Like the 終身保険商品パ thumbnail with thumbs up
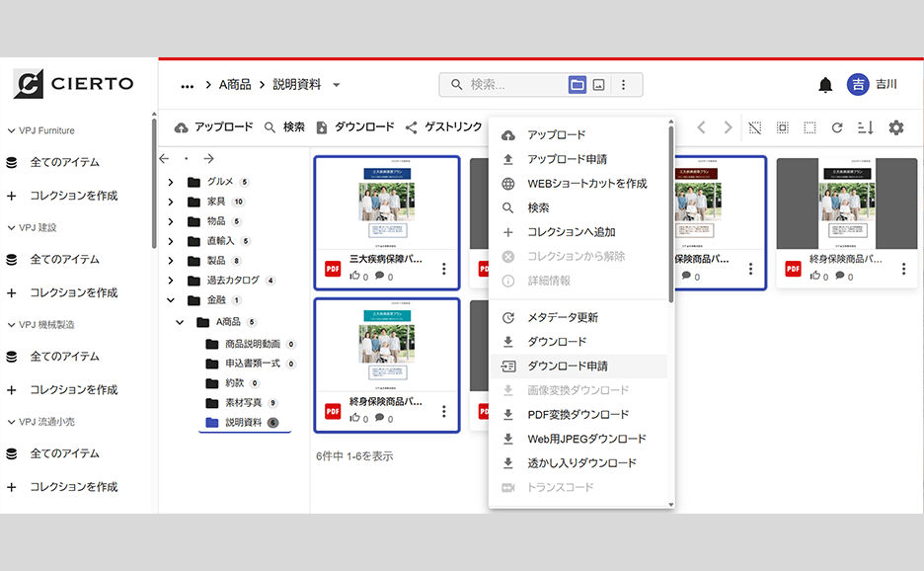Viewport: 924px width, 571px height. 354,417
